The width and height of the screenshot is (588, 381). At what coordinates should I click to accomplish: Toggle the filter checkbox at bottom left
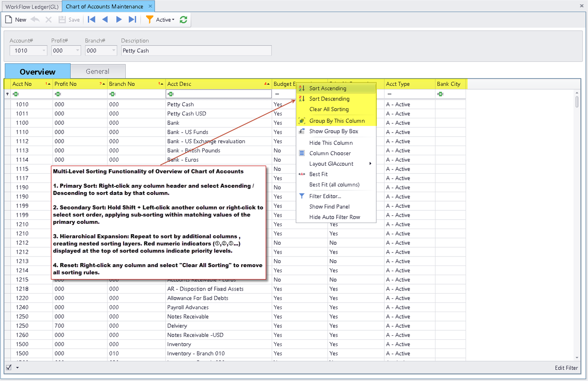click(9, 368)
